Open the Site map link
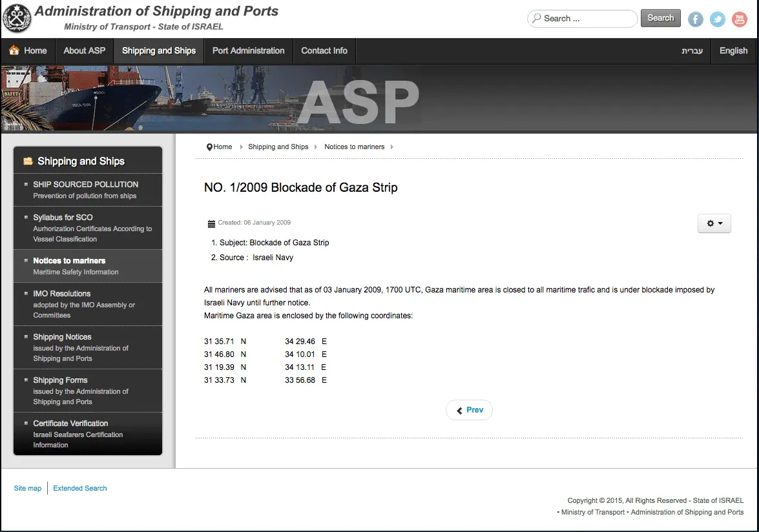Viewport: 759px width, 532px height. click(x=28, y=488)
